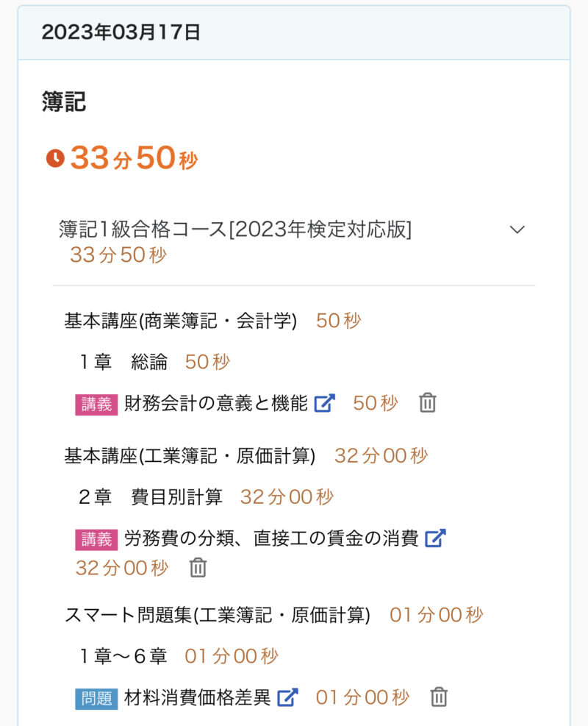Click the 2023年03月17日 date header

point(121,32)
